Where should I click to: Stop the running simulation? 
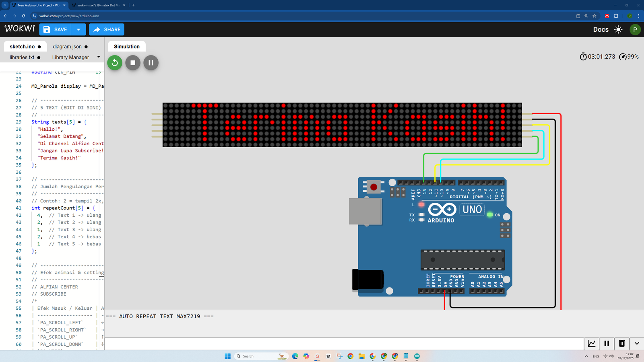(x=133, y=63)
